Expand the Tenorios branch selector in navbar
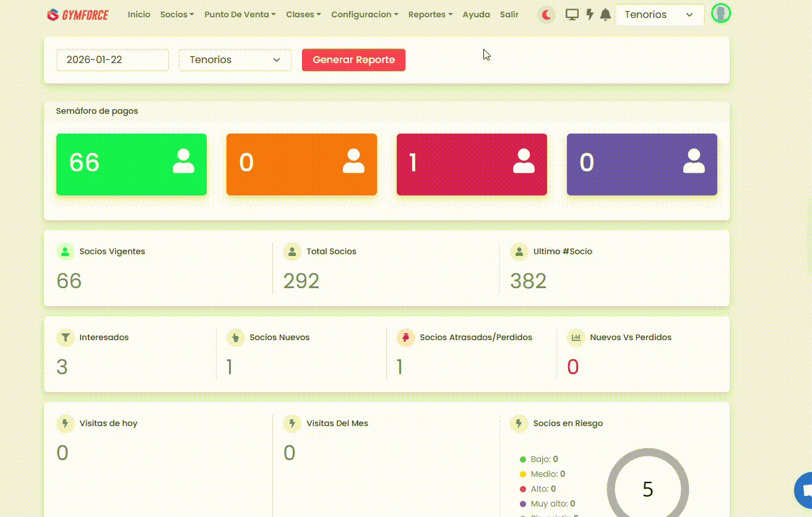Screen dimensions: 812x517 click(x=659, y=15)
